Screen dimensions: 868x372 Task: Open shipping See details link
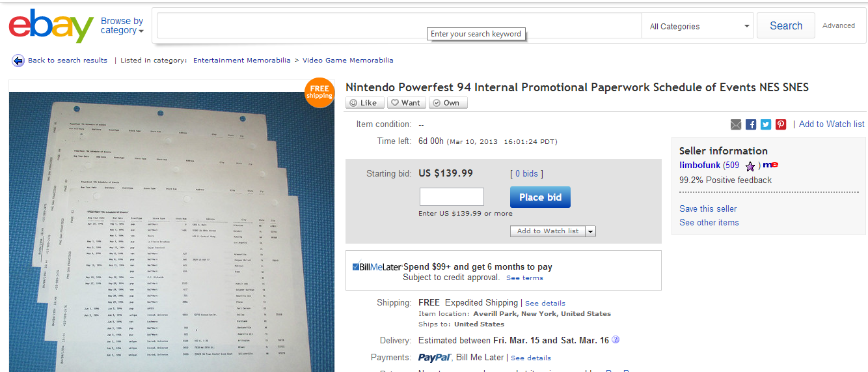[545, 304]
